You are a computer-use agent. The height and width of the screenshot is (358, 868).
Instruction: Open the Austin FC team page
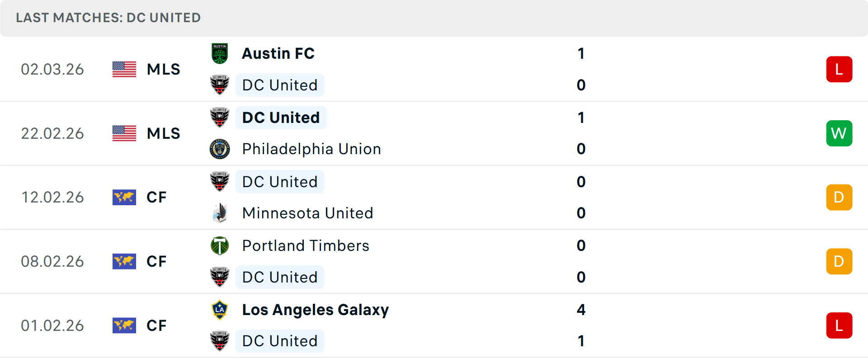coord(278,53)
